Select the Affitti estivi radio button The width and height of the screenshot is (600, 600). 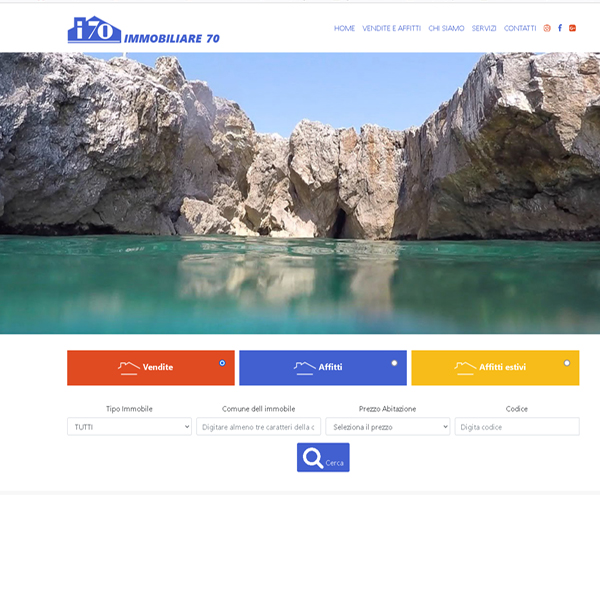coord(567,363)
